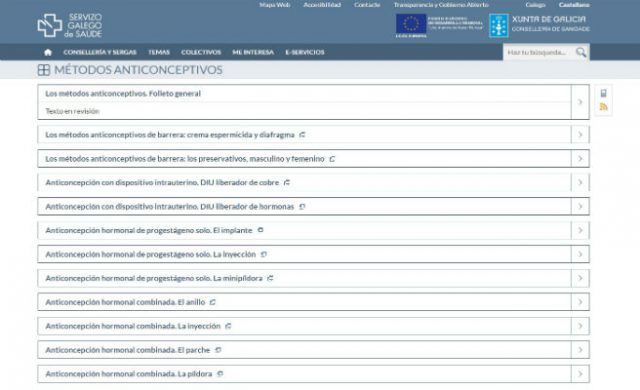Screen dimensions: 640x390
Task: Open hormonal combinada. La inyección link
Action: pyautogui.click(x=133, y=326)
